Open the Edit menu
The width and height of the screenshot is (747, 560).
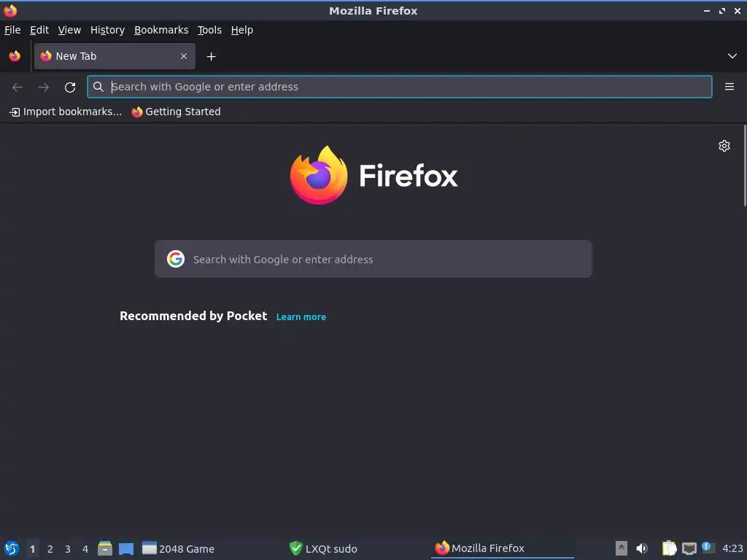click(x=39, y=30)
